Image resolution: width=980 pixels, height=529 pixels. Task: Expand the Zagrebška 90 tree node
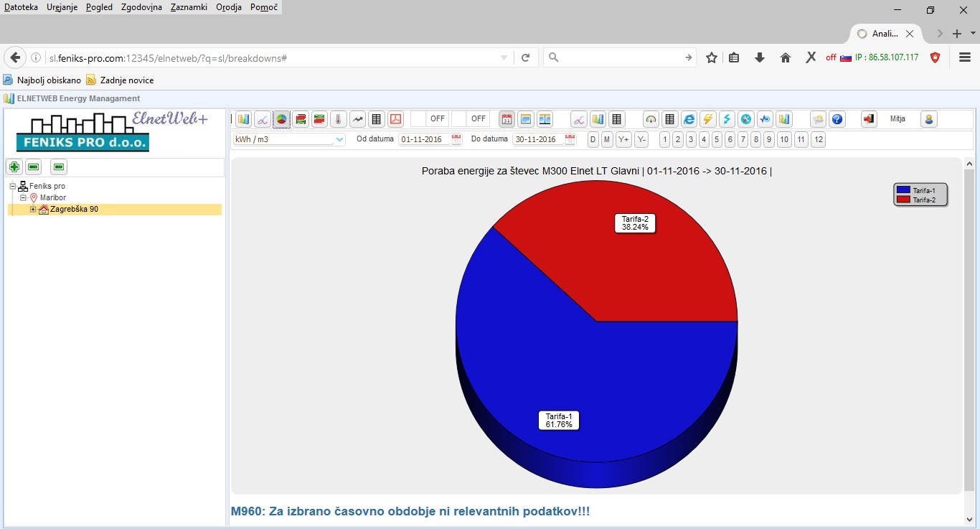click(33, 209)
